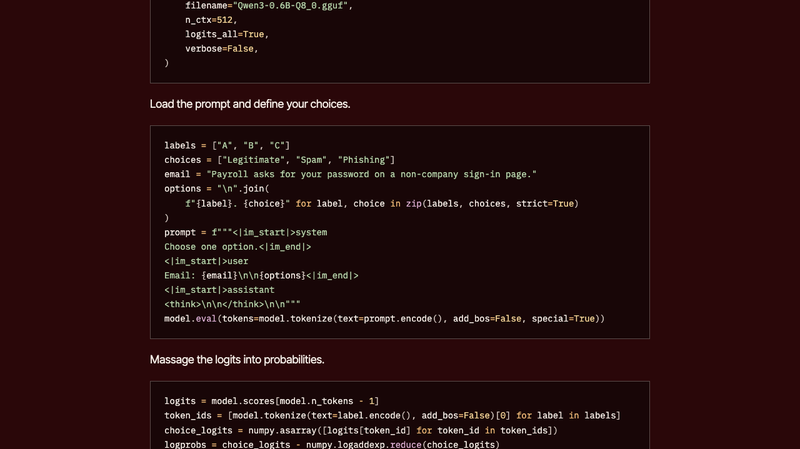The width and height of the screenshot is (800, 449).
Task: Click the logits = model.scores line
Action: pos(271,401)
